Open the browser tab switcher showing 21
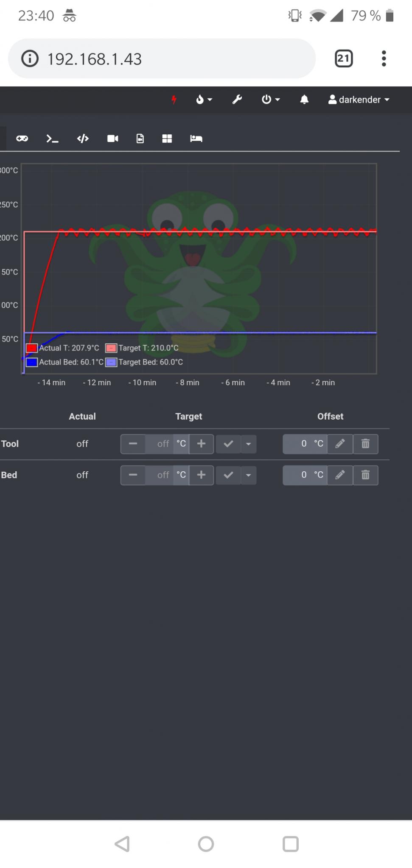The height and width of the screenshot is (868, 412). (344, 58)
